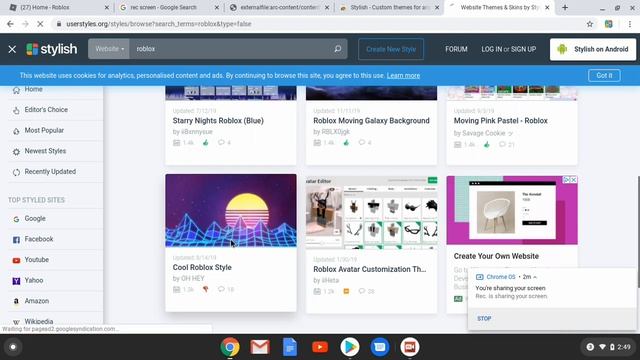Screen dimensions: 640x360
Task: Click the Create New Style button
Action: coord(391,49)
